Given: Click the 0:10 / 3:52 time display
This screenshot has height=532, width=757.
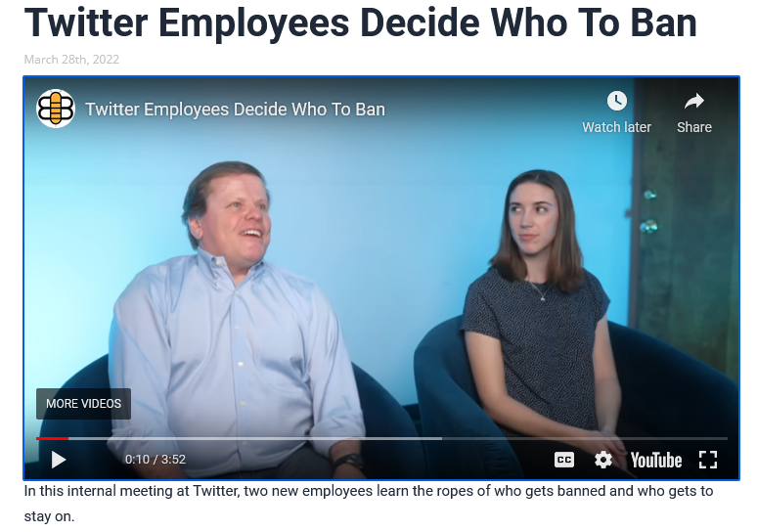Looking at the screenshot, I should (x=156, y=459).
